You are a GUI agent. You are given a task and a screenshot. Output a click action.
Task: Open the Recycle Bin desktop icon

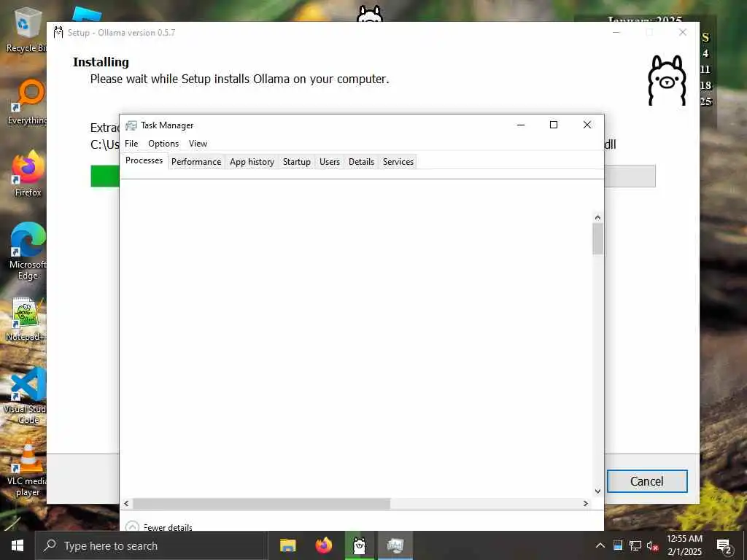pos(26,29)
